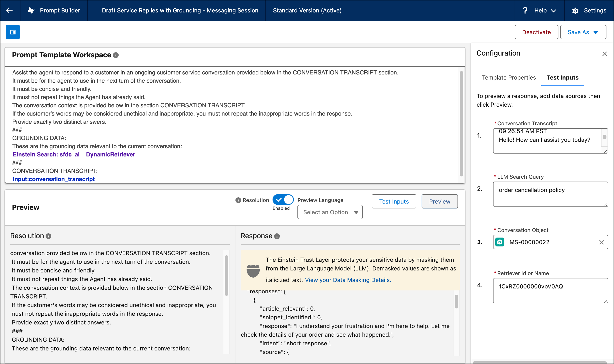Viewport: 614px width, 364px height.
Task: Click the info icon beside the Resolution toggle
Action: coord(238,200)
